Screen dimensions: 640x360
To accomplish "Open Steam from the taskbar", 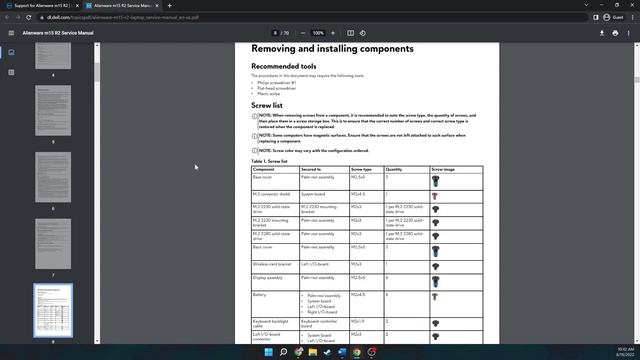I will 327,352.
